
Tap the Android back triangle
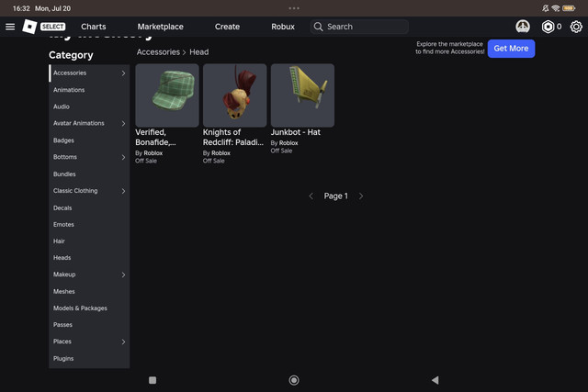435,380
